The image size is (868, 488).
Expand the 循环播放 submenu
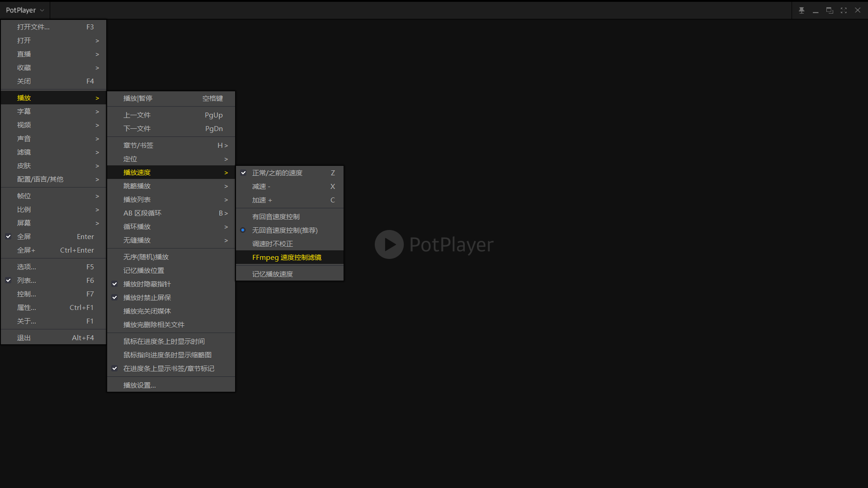point(171,226)
